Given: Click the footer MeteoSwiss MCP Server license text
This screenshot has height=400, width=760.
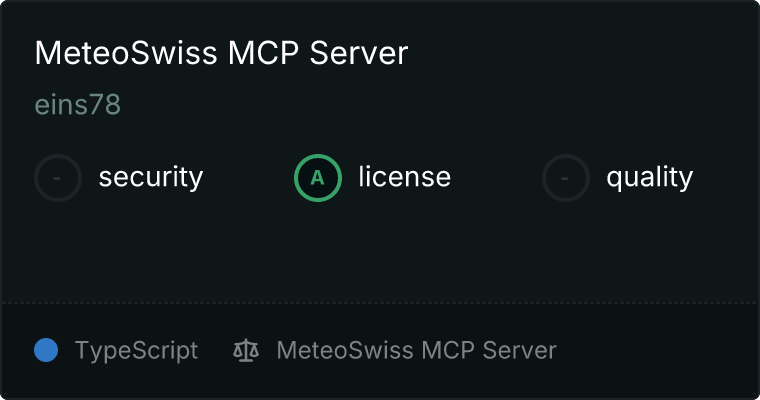Looking at the screenshot, I should pyautogui.click(x=416, y=350).
